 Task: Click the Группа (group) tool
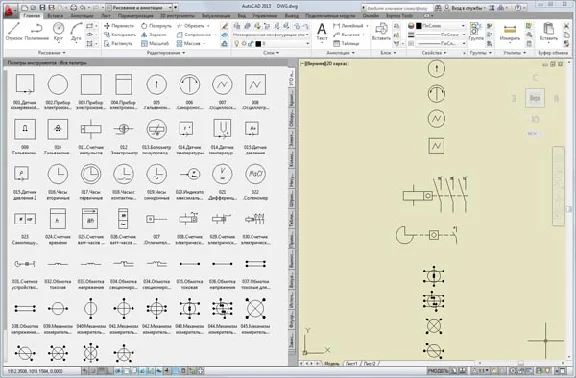(x=476, y=31)
